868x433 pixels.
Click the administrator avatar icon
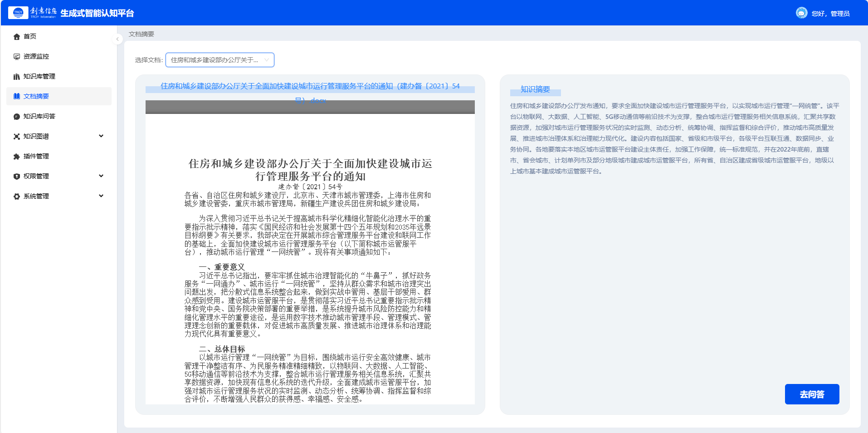click(801, 13)
